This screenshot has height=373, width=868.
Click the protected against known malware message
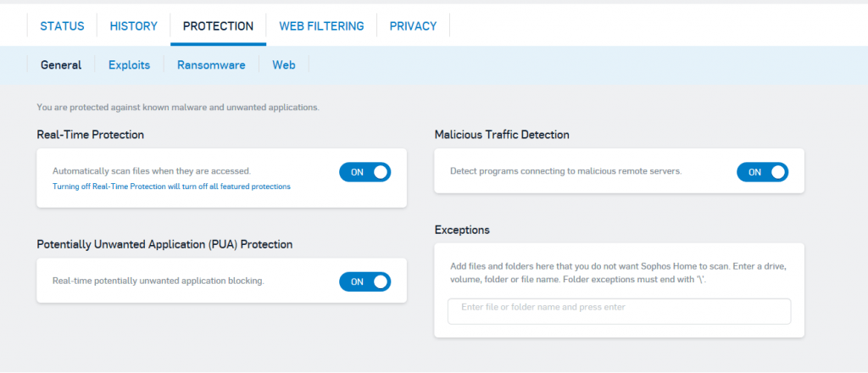click(x=178, y=107)
